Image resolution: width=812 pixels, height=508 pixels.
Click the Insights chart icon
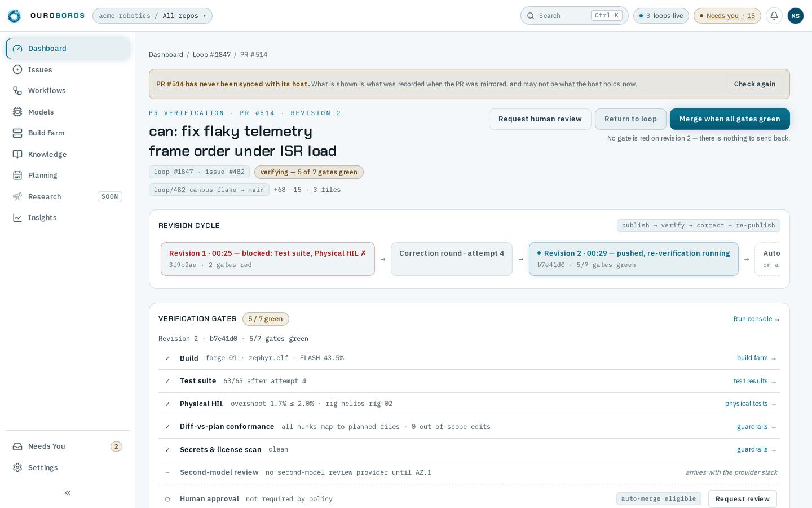pyautogui.click(x=17, y=218)
